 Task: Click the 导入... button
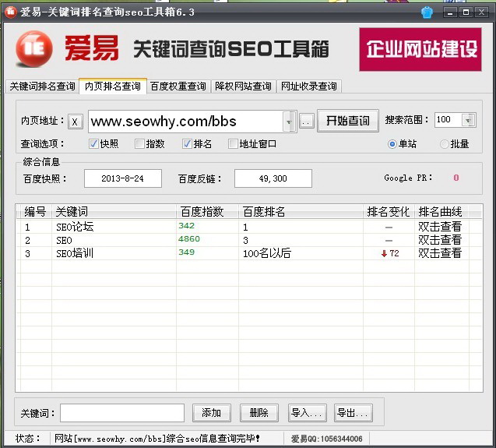[307, 412]
